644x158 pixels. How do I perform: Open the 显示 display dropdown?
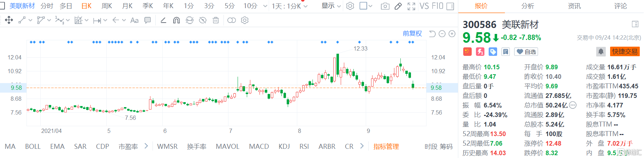(x=331, y=6)
